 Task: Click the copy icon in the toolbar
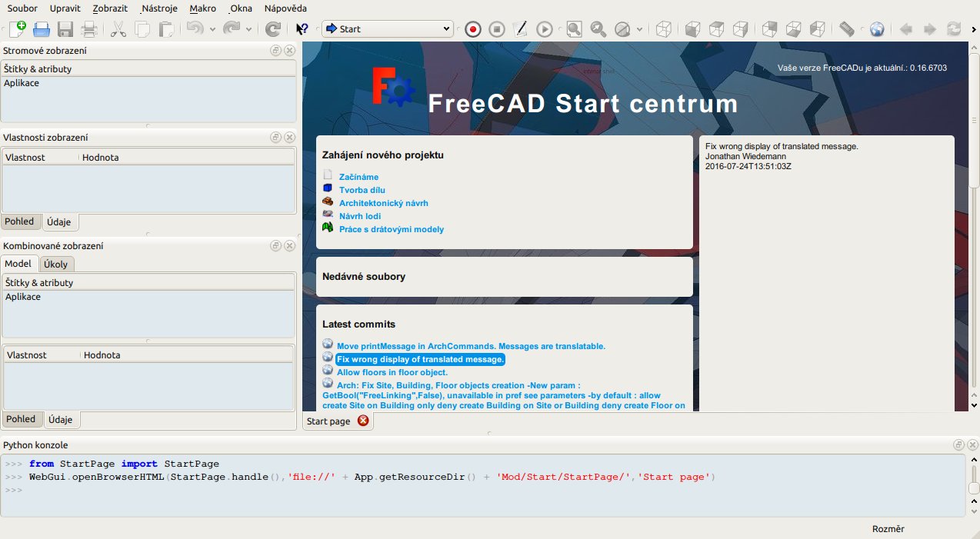pos(142,29)
